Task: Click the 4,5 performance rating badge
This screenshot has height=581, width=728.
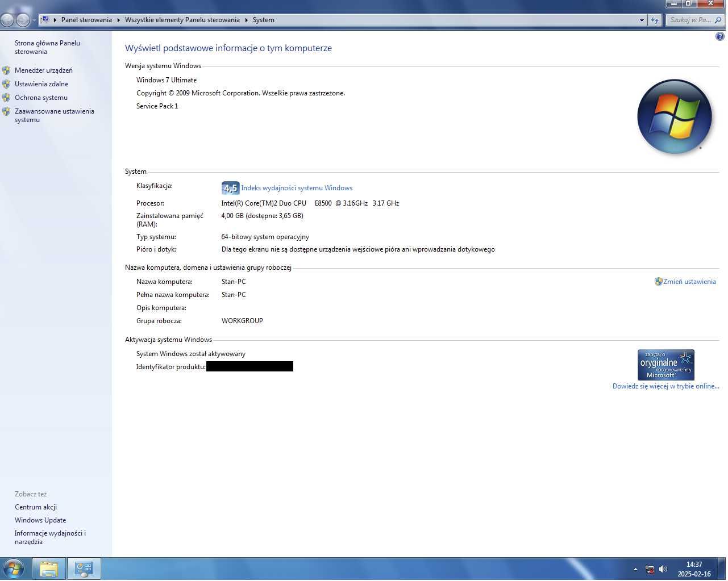Action: [x=230, y=188]
